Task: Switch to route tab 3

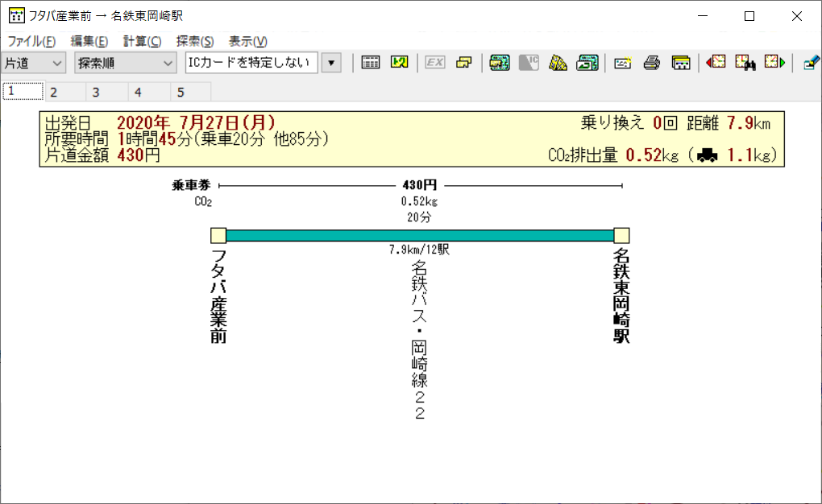Action: pyautogui.click(x=107, y=93)
